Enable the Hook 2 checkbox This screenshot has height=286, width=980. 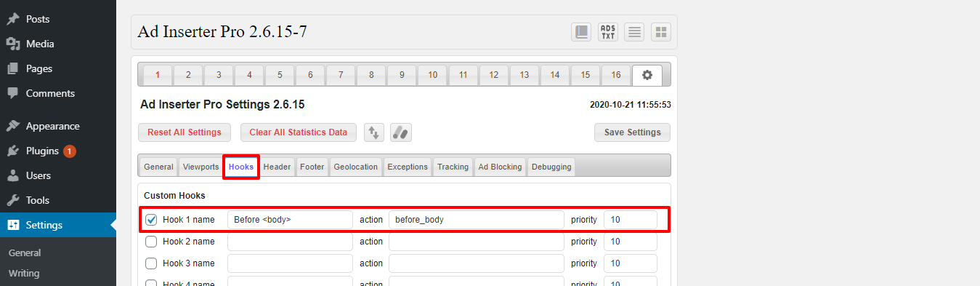coord(151,242)
